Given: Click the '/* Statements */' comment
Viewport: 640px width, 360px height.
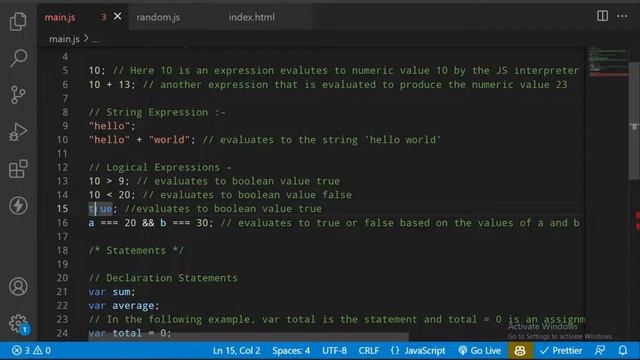Looking at the screenshot, I should click(x=136, y=250).
